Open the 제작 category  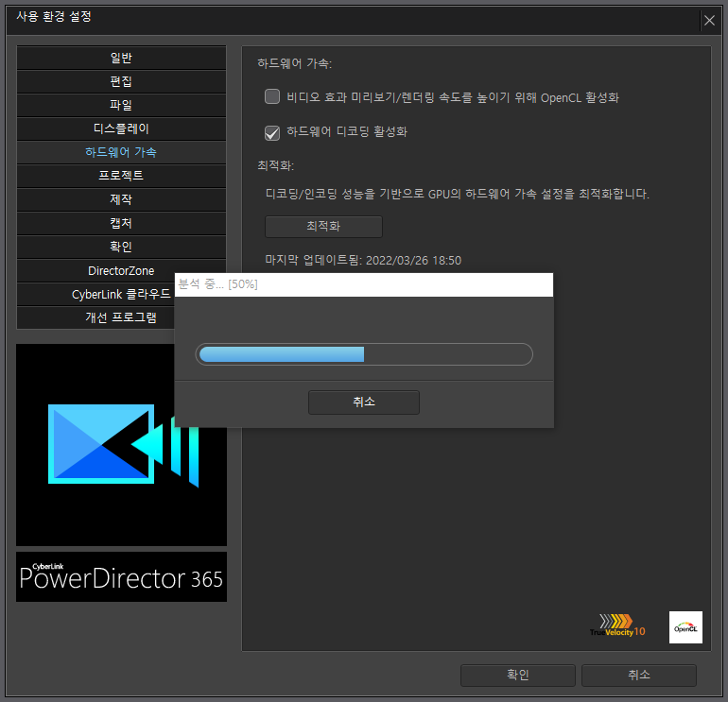point(121,199)
